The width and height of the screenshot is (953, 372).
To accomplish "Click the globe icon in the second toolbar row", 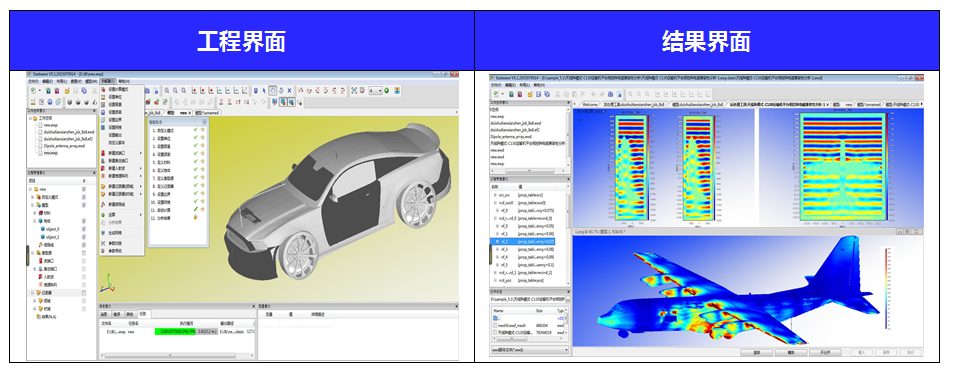I will pyautogui.click(x=50, y=102).
